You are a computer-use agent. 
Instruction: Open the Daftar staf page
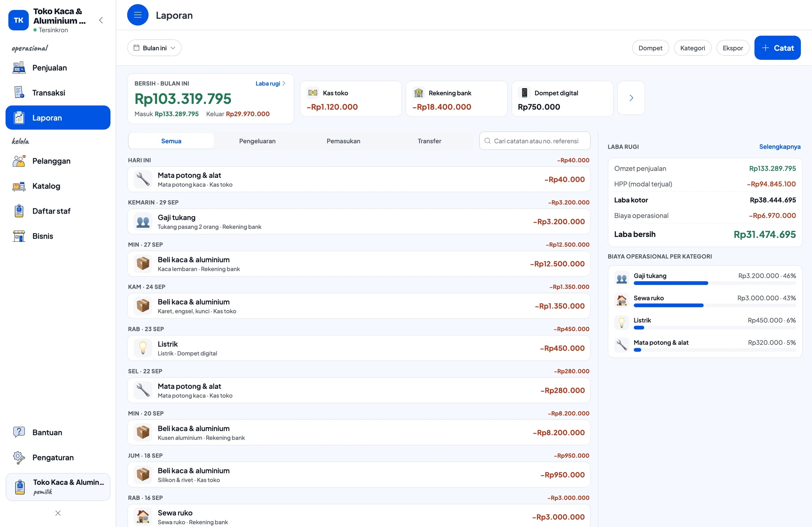(58, 211)
